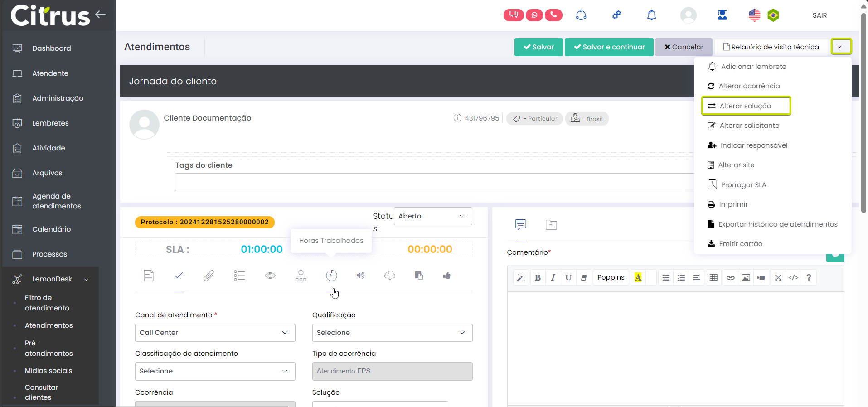Screen dimensions: 868x407
Task: Toggle bold formatting in comment editor
Action: [538, 278]
